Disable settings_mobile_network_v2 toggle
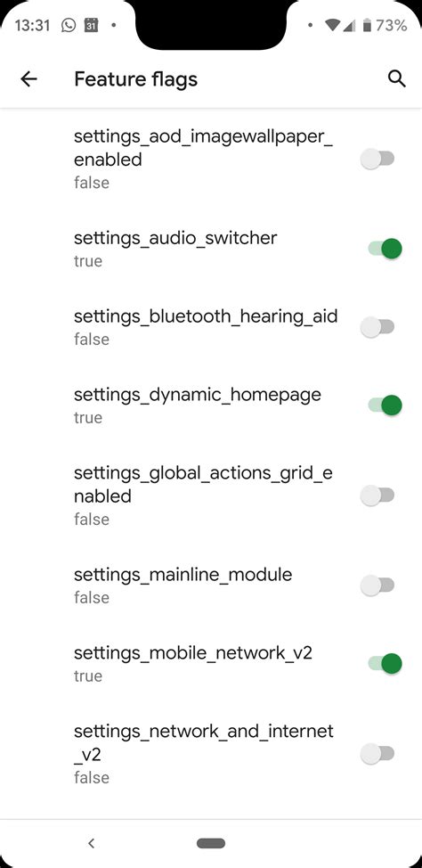Viewport: 422px width, 868px height. (385, 663)
